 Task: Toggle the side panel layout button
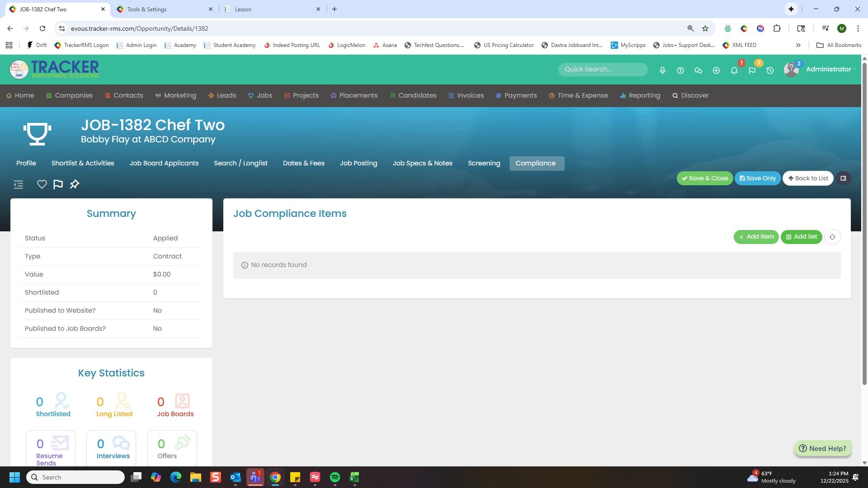[843, 178]
